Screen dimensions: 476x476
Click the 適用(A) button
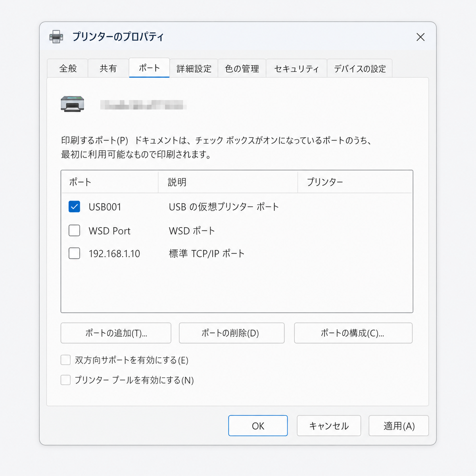tap(399, 426)
